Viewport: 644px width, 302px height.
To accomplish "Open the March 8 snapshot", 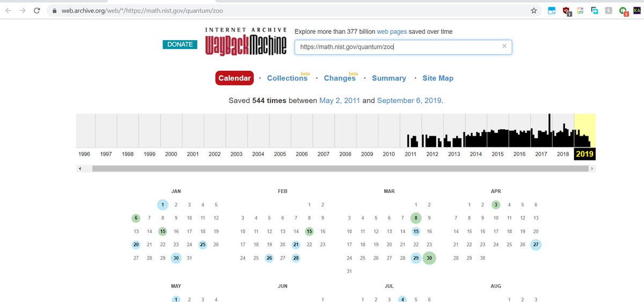I will pyautogui.click(x=416, y=218).
